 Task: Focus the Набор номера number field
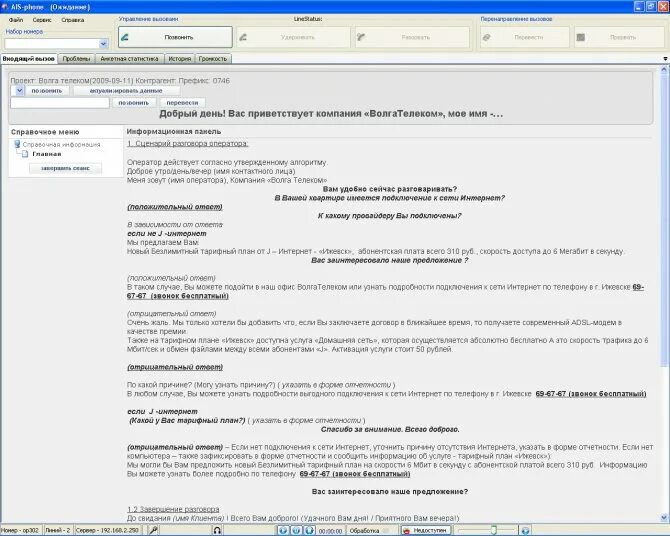tap(52, 44)
